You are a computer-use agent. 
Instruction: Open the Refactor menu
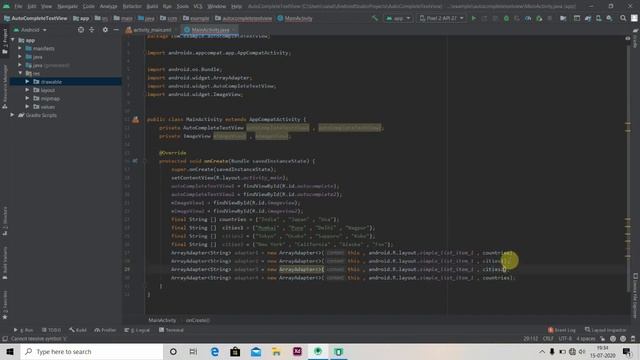[132, 7]
